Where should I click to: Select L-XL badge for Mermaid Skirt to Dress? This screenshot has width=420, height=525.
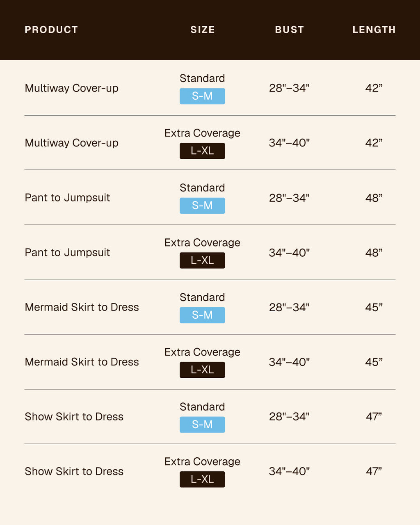point(202,370)
